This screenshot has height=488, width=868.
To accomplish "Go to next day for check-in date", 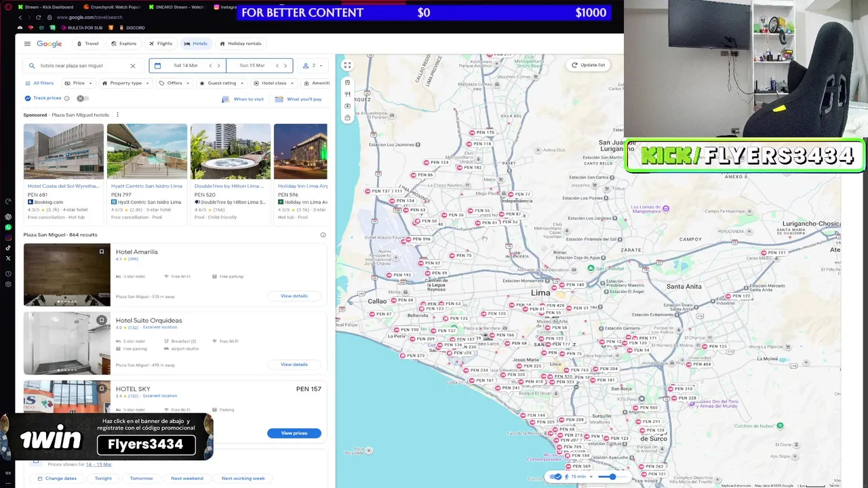I will (218, 66).
